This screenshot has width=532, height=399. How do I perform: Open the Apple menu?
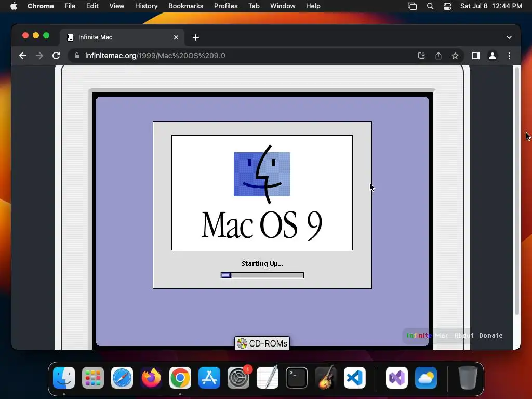pos(14,6)
